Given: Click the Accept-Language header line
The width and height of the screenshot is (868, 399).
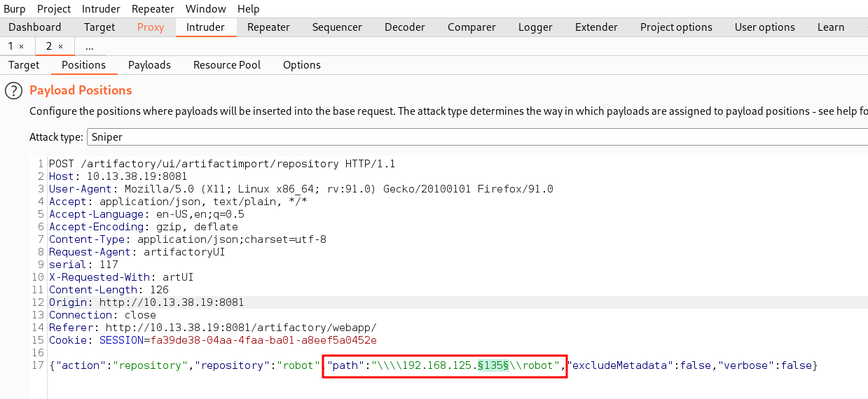Looking at the screenshot, I should [146, 214].
